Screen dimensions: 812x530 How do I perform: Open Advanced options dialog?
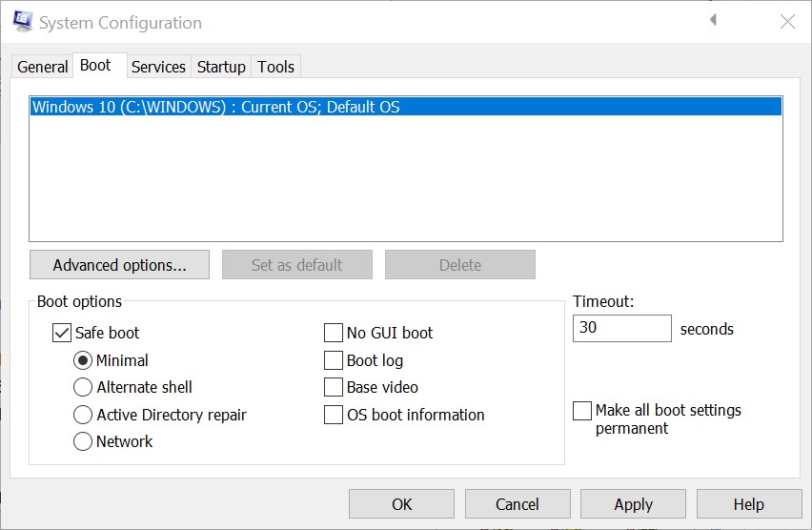[119, 265]
